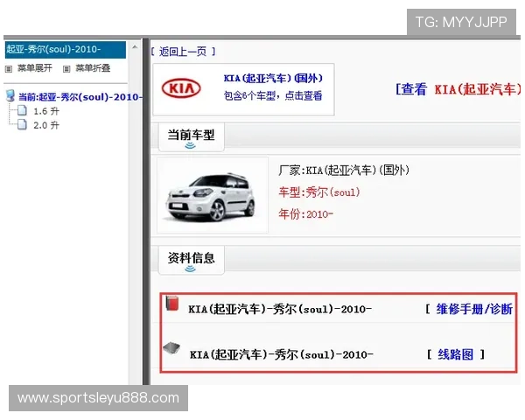The image size is (525, 420).
Task: Select tree root 当前:起亚-秀尔(soul)-2010-
Action: pyautogui.click(x=80, y=97)
